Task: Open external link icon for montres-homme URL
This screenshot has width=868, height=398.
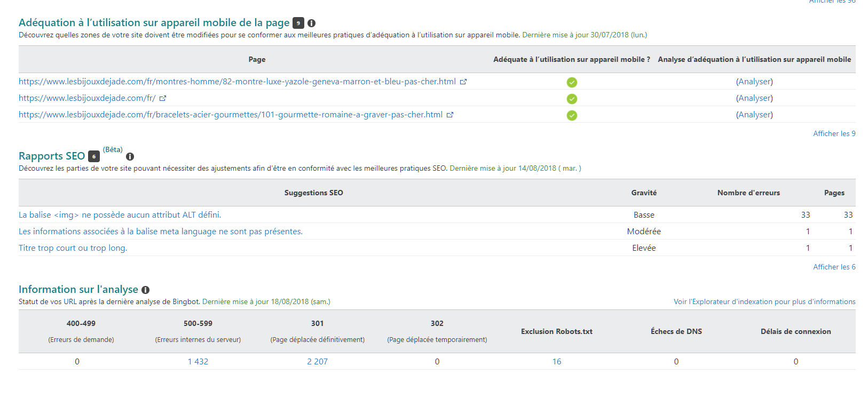Action: [x=463, y=82]
